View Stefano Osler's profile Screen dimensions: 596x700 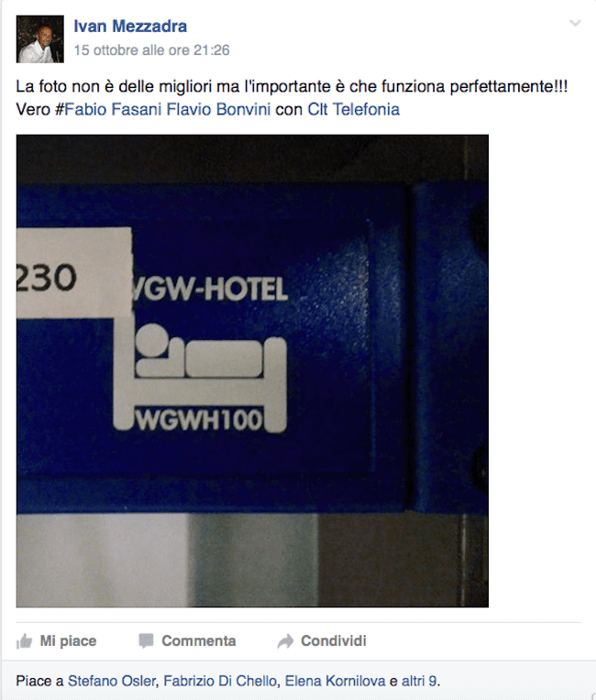coord(112,681)
